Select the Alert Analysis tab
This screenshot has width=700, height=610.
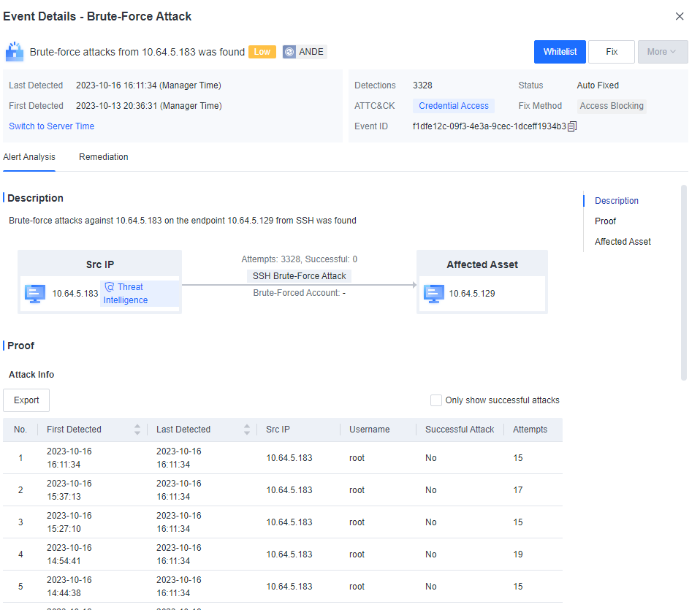pyautogui.click(x=29, y=157)
